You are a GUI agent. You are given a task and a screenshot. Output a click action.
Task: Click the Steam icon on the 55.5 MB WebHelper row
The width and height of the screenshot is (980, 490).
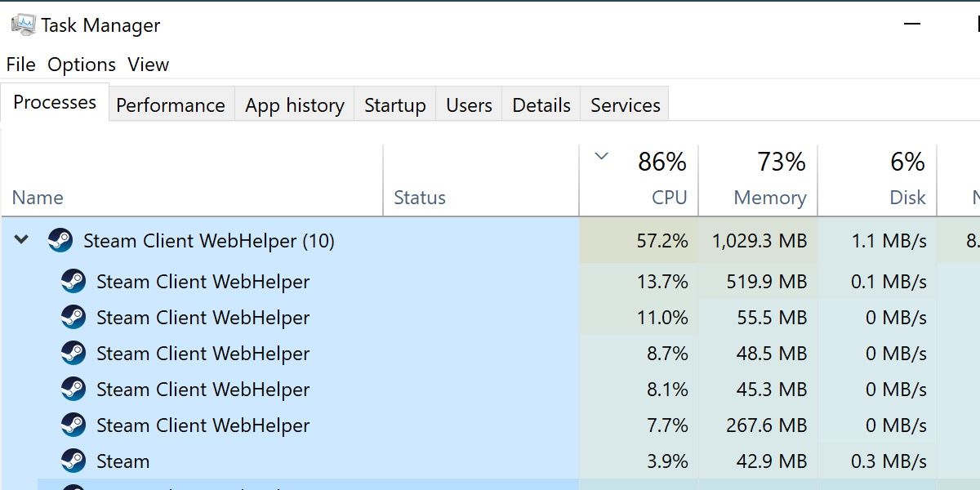[x=73, y=318]
